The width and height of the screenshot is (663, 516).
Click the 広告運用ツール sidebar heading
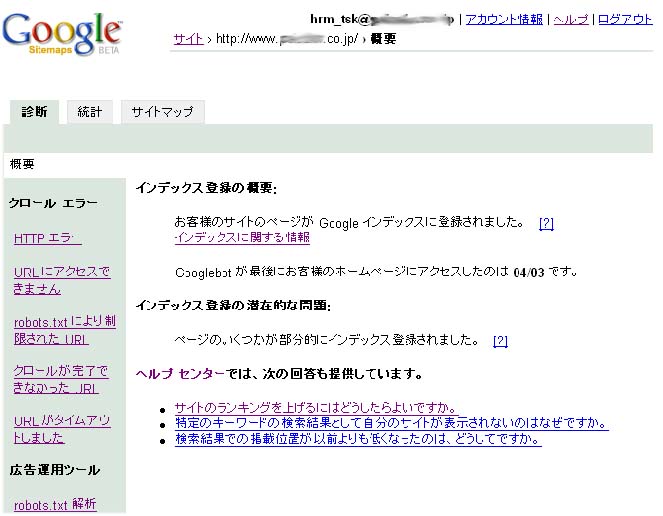(x=55, y=469)
